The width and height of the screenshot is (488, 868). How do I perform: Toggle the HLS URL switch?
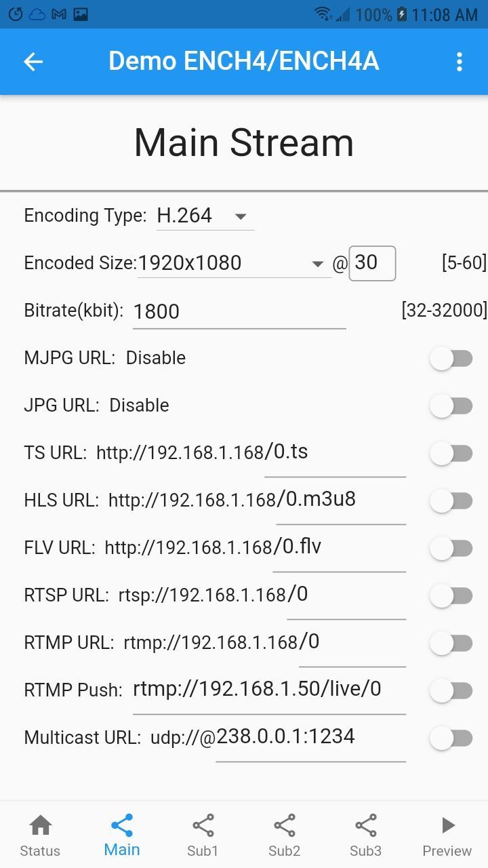click(x=451, y=501)
